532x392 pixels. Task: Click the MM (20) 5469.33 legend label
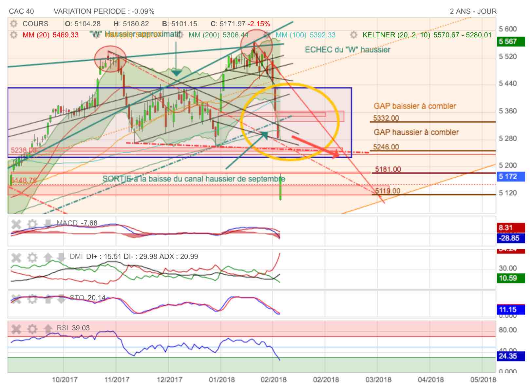(x=50, y=35)
